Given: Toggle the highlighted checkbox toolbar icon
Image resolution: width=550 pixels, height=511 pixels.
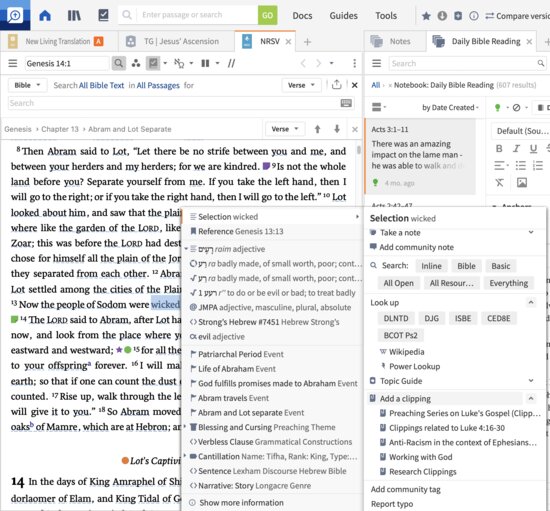Looking at the screenshot, I should [153, 63].
